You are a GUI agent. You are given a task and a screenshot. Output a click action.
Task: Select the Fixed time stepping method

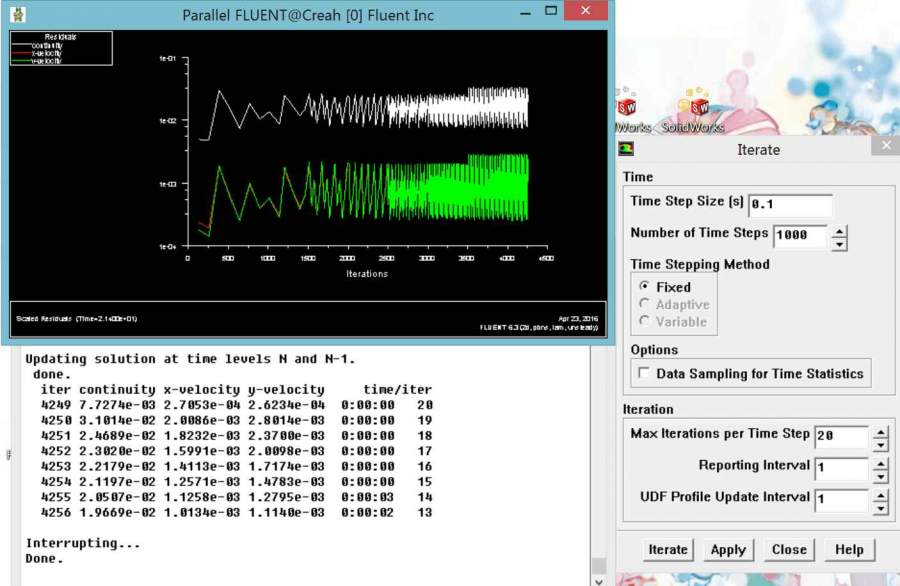(x=645, y=286)
